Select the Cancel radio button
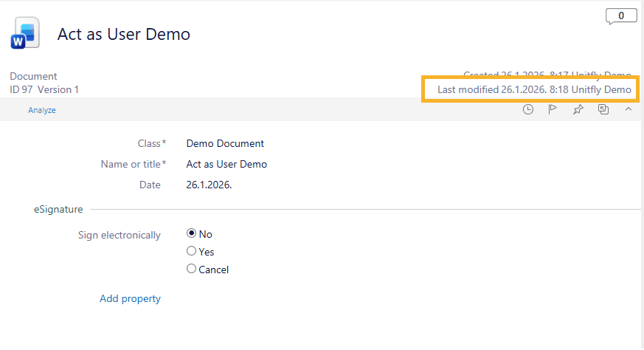The image size is (644, 350). (192, 269)
